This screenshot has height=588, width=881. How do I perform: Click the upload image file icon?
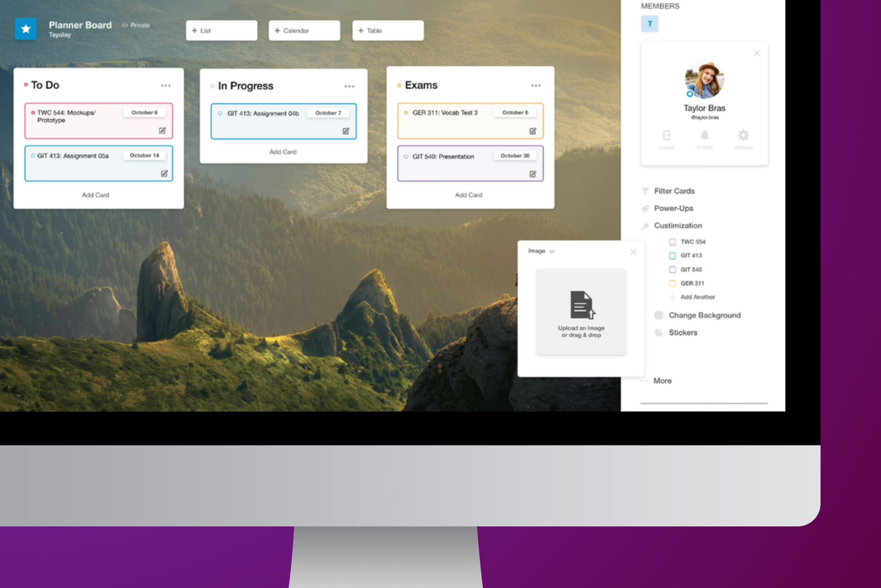click(581, 305)
